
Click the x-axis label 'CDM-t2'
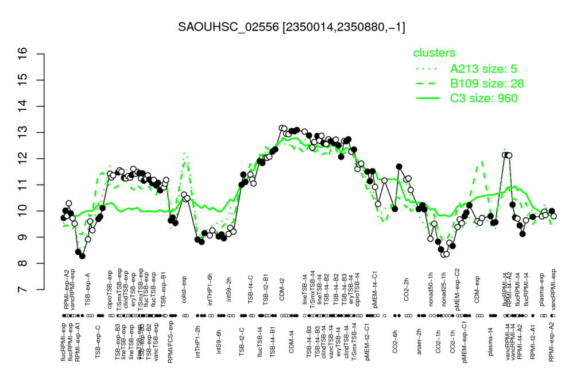282,290
